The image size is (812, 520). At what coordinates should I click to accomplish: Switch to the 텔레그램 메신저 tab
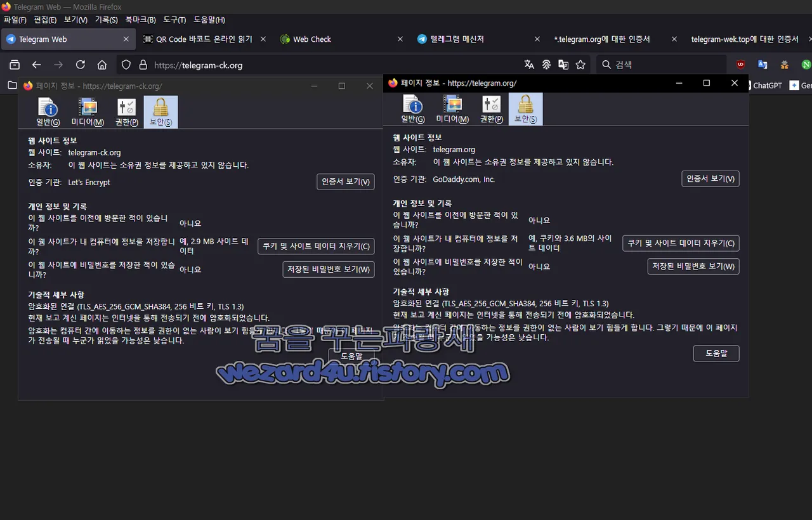[479, 39]
